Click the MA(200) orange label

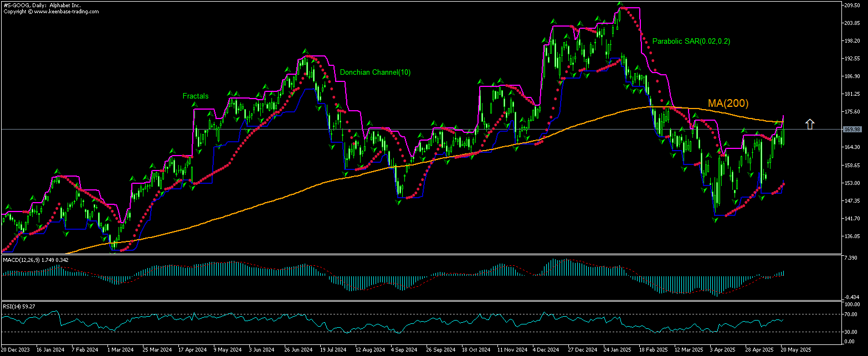coord(728,104)
